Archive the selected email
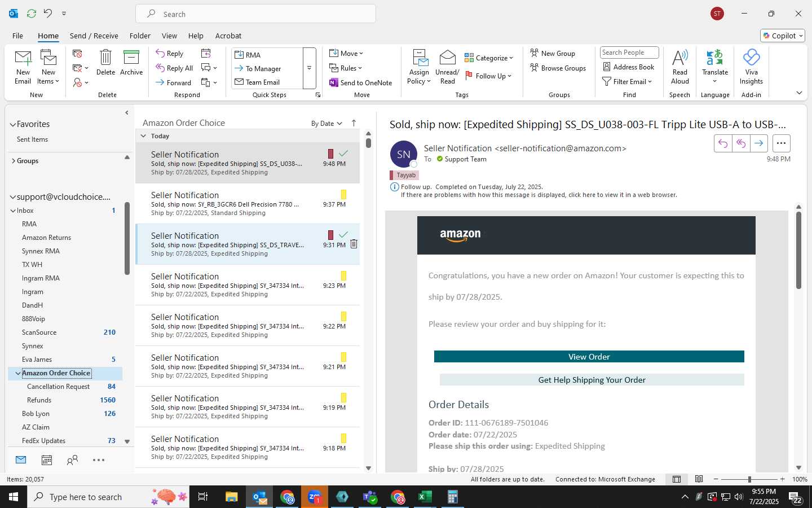Image resolution: width=812 pixels, height=508 pixels. pyautogui.click(x=131, y=63)
